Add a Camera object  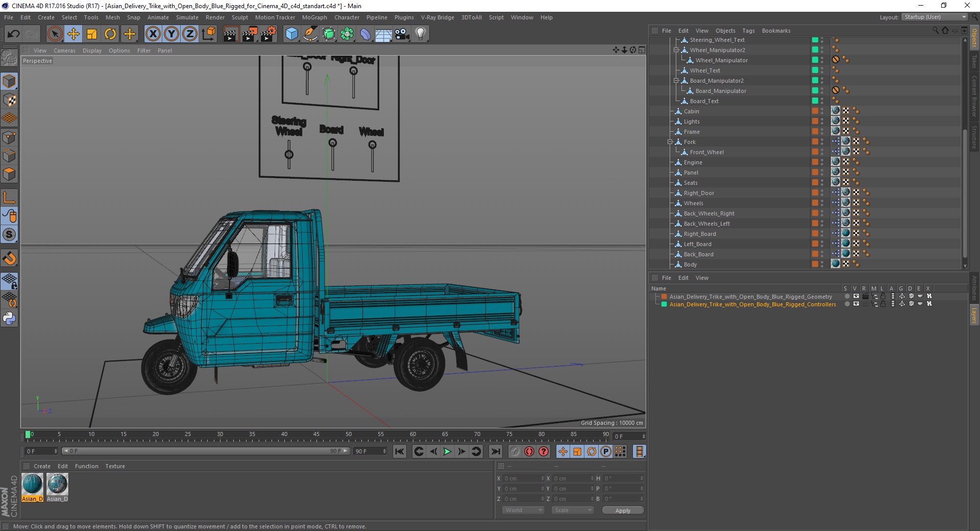tap(402, 34)
